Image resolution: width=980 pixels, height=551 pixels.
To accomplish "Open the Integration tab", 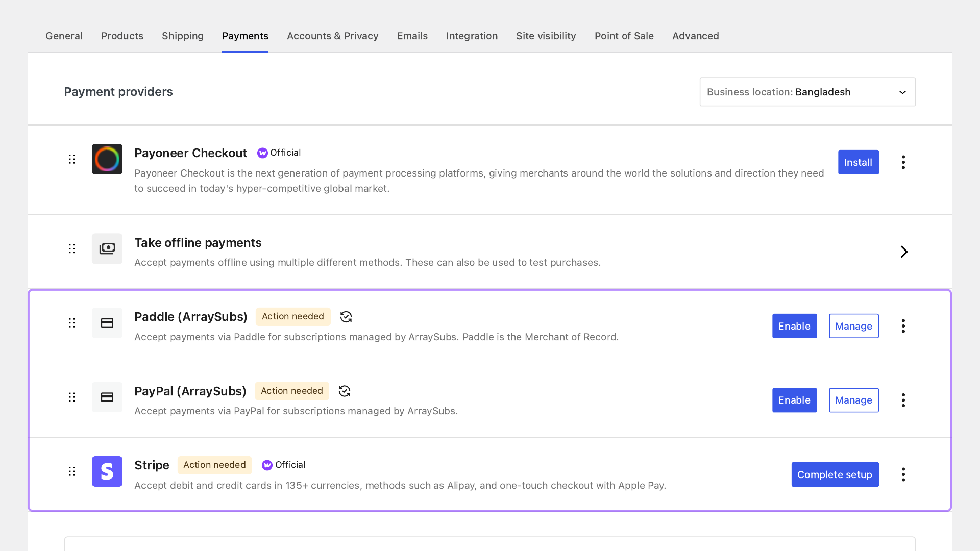I will (x=472, y=36).
